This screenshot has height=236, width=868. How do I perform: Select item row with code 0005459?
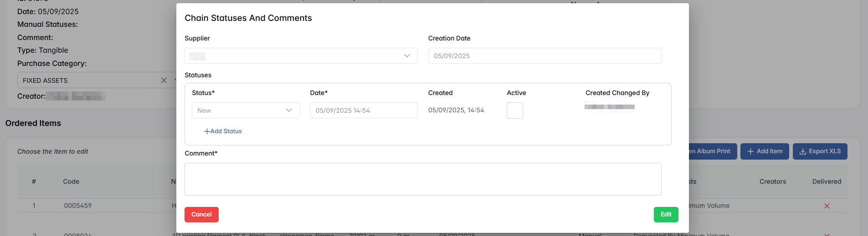(x=78, y=206)
